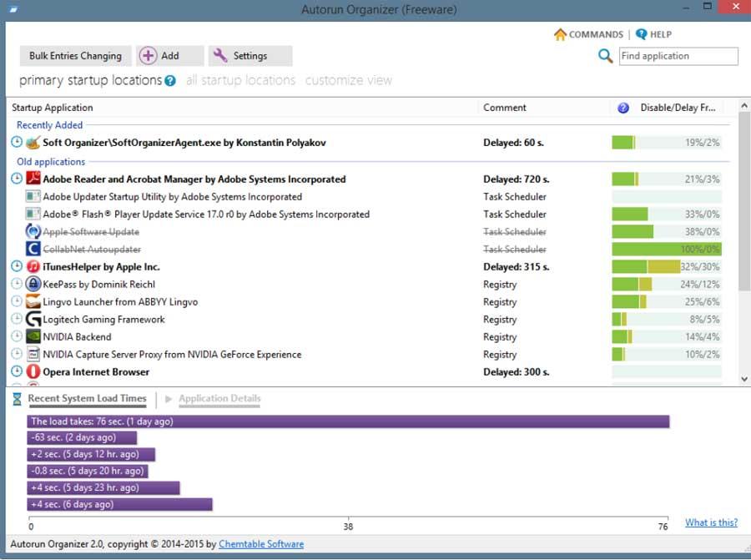Image resolution: width=751 pixels, height=560 pixels.
Task: Click the Autorun Organizer title bar icon
Action: point(13,9)
